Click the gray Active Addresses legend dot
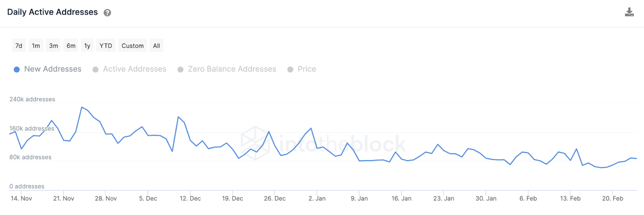This screenshot has width=644, height=215. tap(95, 69)
